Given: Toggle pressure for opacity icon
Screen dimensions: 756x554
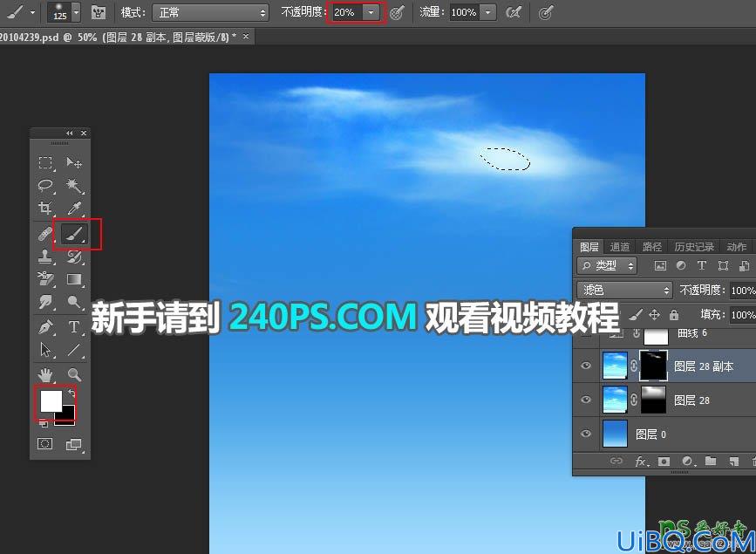Looking at the screenshot, I should (x=398, y=13).
